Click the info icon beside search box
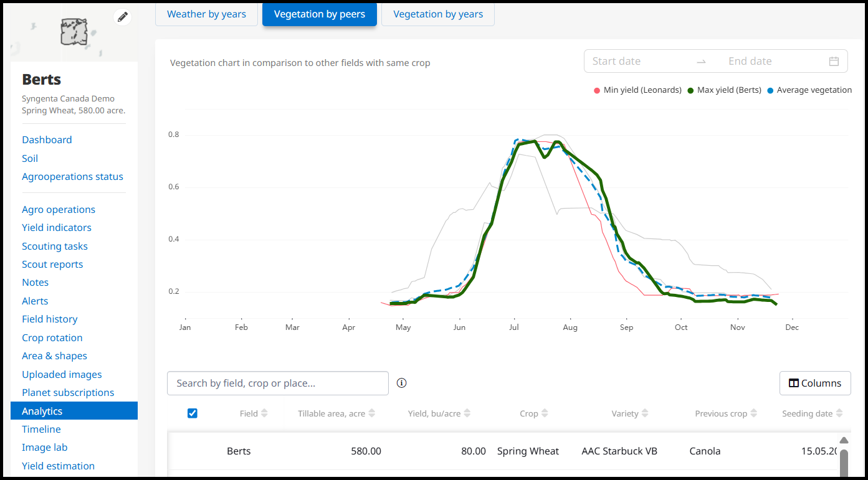Image resolution: width=868 pixels, height=480 pixels. click(x=401, y=383)
